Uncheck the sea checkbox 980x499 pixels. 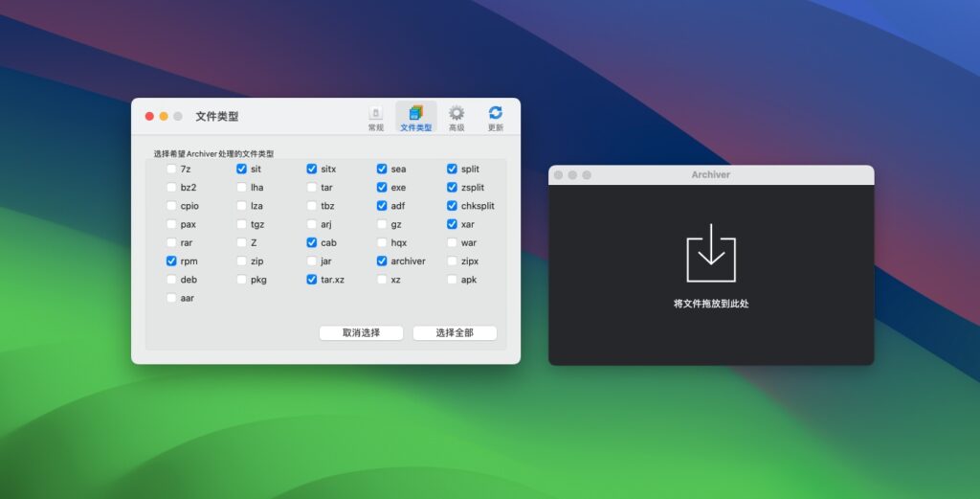tap(382, 169)
